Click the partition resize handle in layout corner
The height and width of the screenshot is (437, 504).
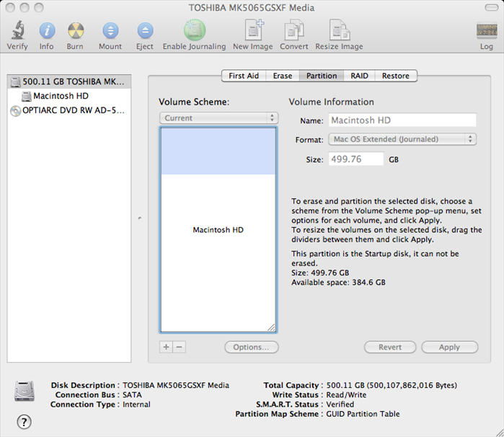271,327
